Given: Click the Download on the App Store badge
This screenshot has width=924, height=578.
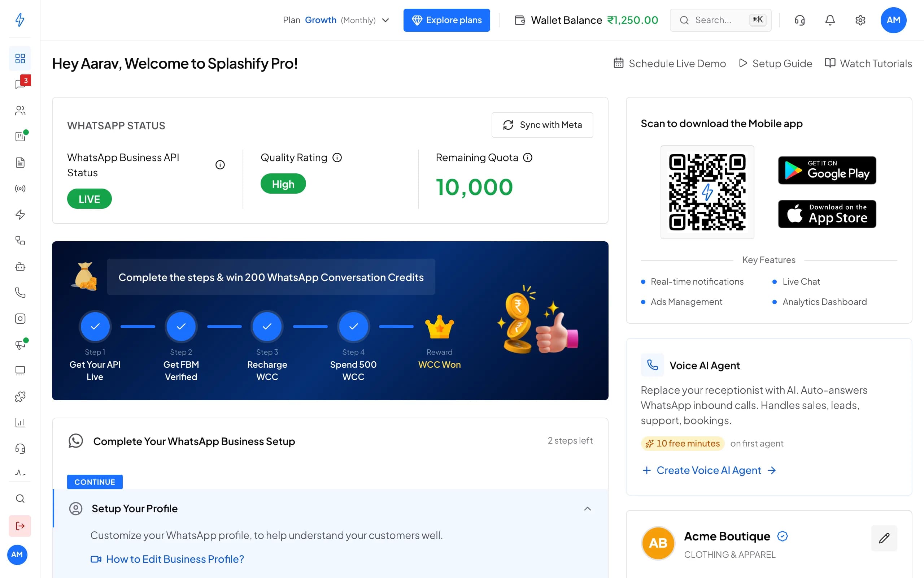Looking at the screenshot, I should (827, 214).
